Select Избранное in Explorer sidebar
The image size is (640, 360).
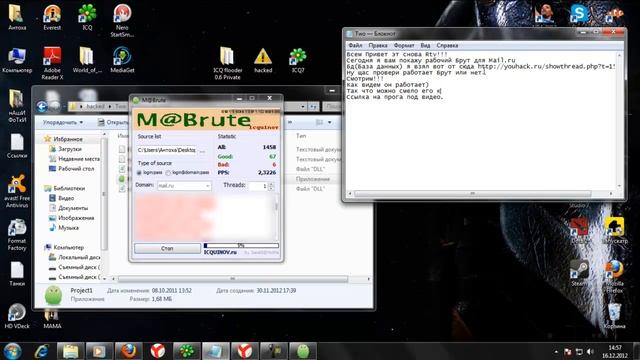[68, 139]
